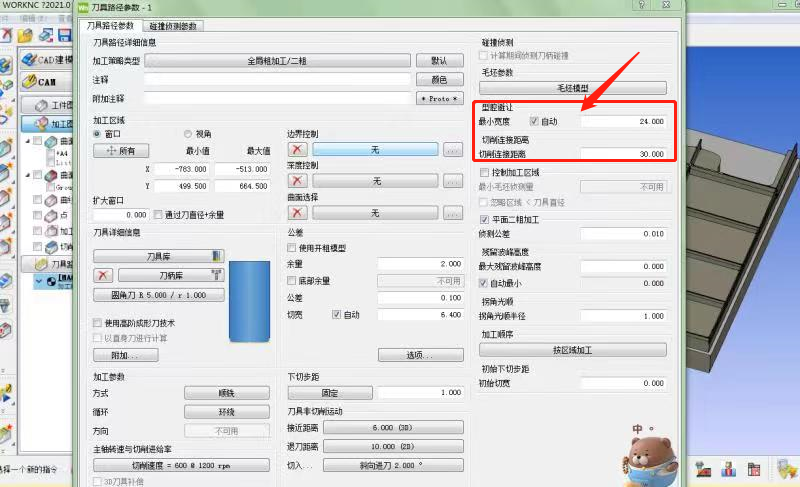800x487 pixels.
Task: Click the CAM panel icon
Action: [x=30, y=81]
